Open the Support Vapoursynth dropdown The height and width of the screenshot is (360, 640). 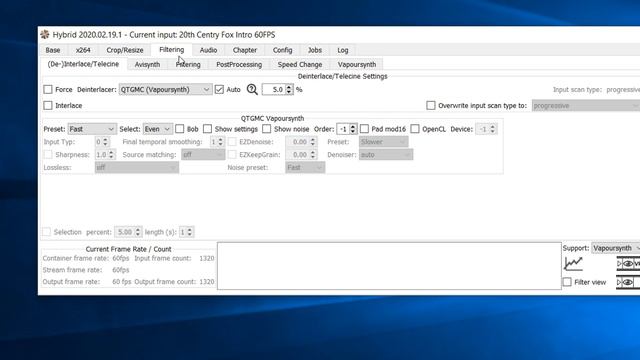(x=616, y=248)
